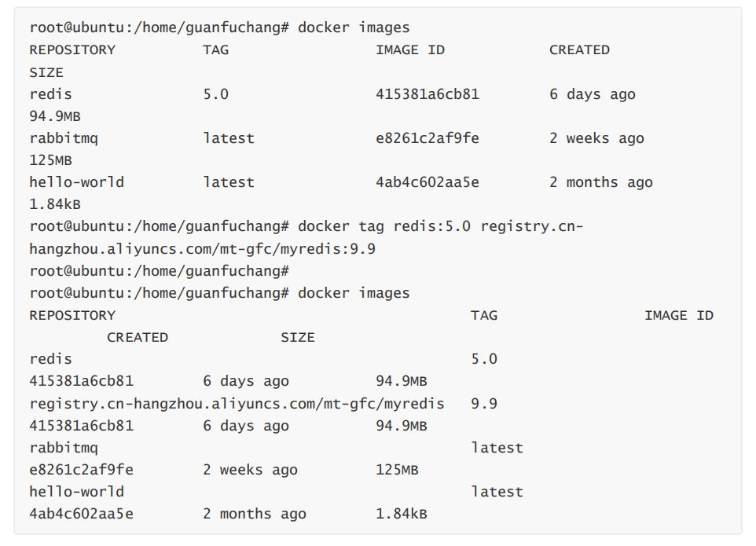Click the first "docker images" command text
Screen dimensions: 756x546
click(x=354, y=27)
